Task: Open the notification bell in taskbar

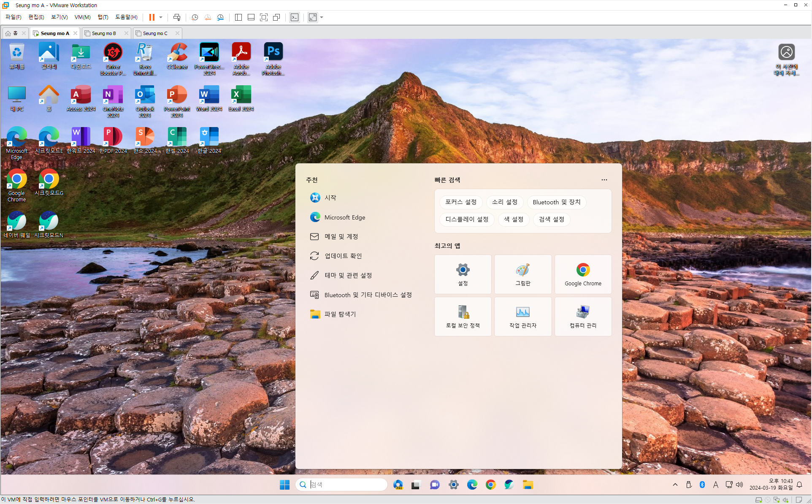Action: pyautogui.click(x=799, y=485)
